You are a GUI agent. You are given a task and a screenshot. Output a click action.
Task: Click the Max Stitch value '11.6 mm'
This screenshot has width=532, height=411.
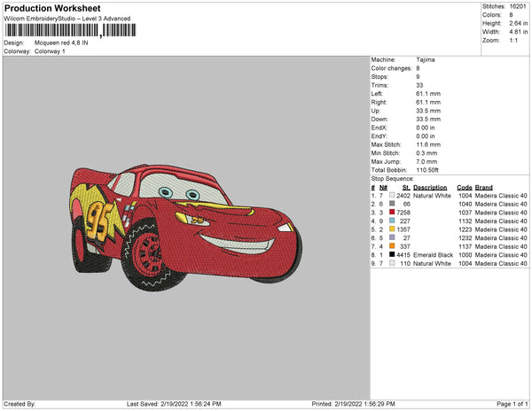428,144
